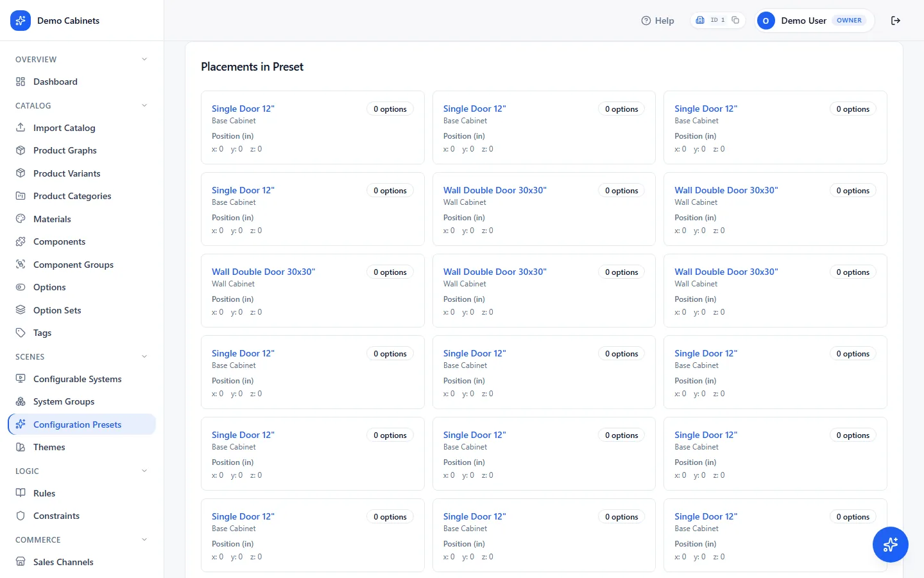Go to Component Groups page
Viewport: 924px width, 578px height.
pyautogui.click(x=82, y=265)
